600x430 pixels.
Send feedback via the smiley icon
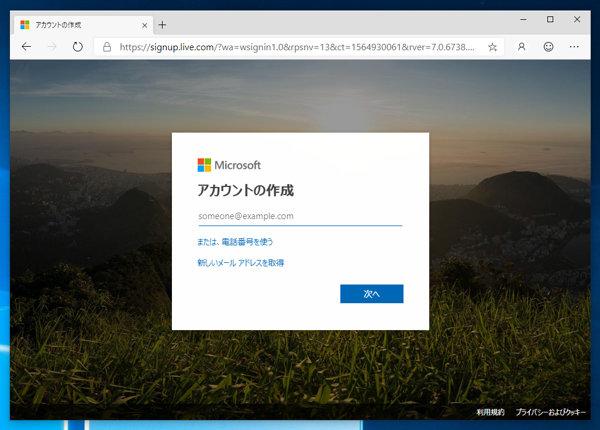click(x=548, y=47)
